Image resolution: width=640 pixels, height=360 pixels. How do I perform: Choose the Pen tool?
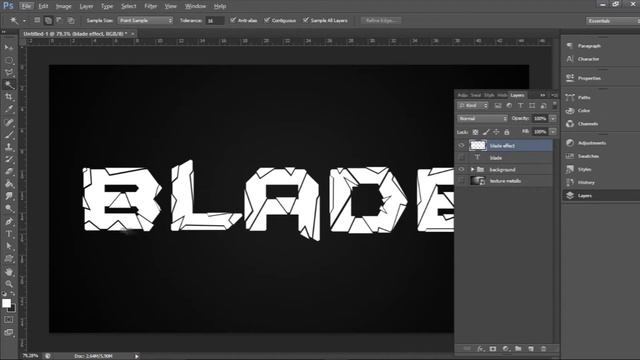click(9, 222)
